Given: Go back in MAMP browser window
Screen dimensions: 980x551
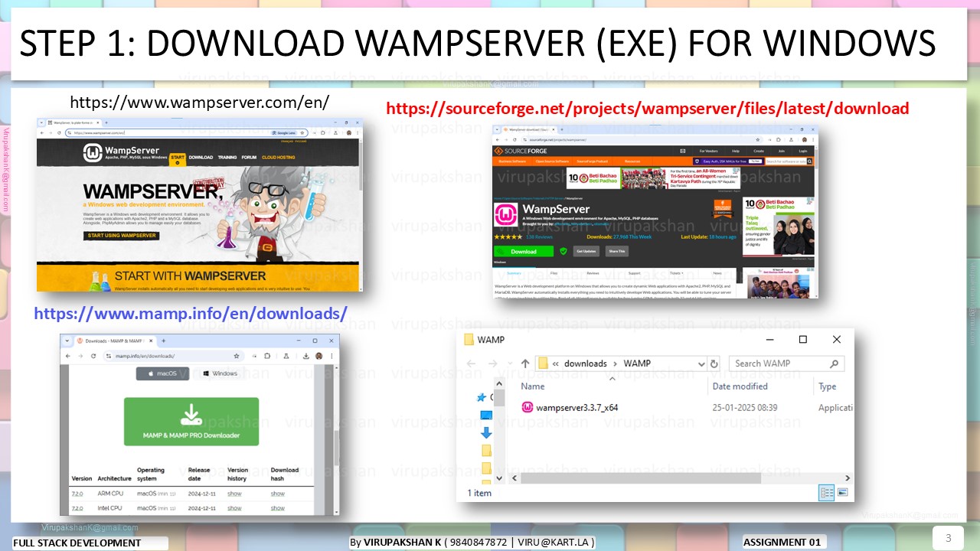Looking at the screenshot, I should (69, 356).
